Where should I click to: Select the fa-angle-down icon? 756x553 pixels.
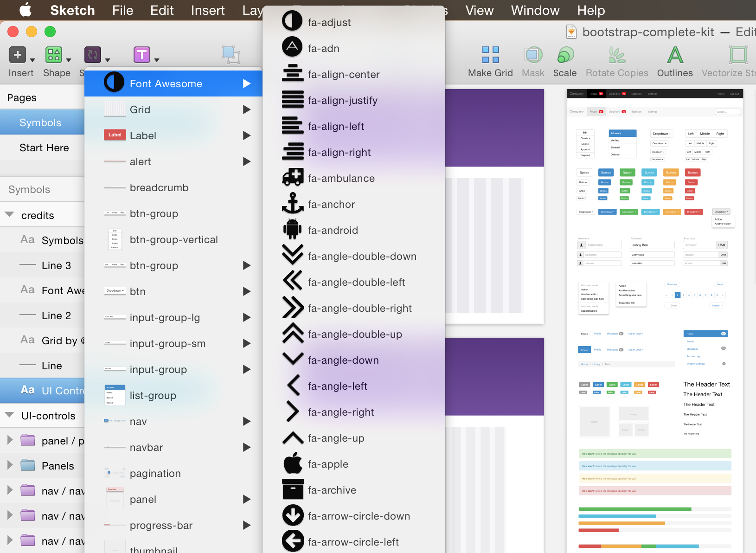tap(354, 360)
